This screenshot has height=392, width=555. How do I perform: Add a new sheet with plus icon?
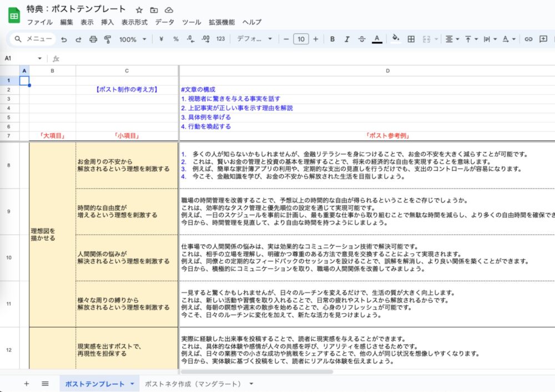26,384
